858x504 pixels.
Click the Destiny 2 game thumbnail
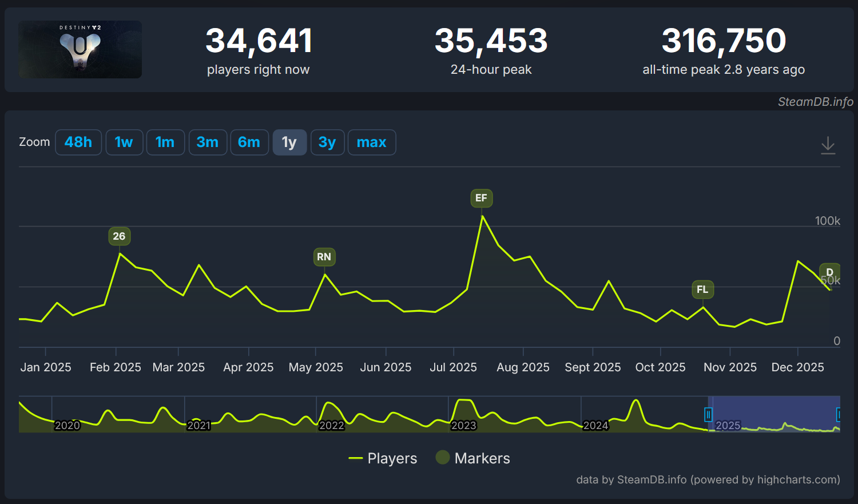coord(80,49)
